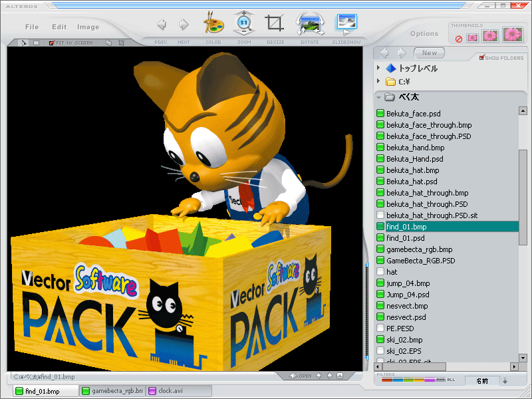This screenshot has width=532, height=399.
Task: Switch to the gamebecta_rgb.bmp tab
Action: [113, 391]
